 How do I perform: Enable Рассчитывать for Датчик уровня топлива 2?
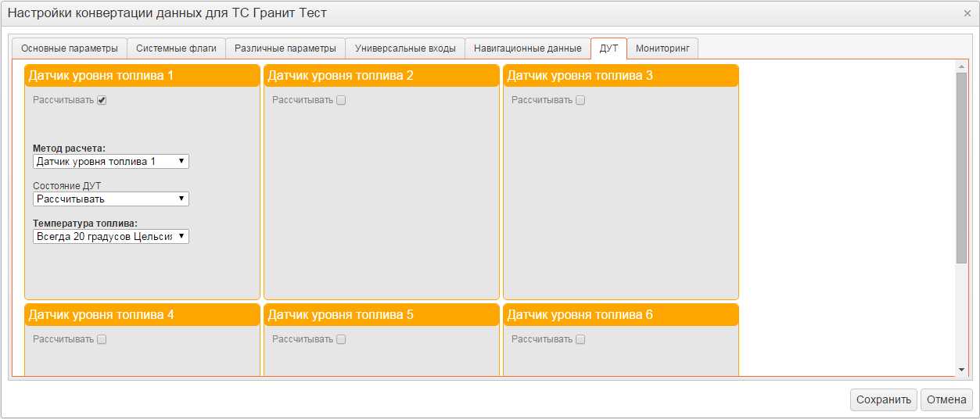341,100
